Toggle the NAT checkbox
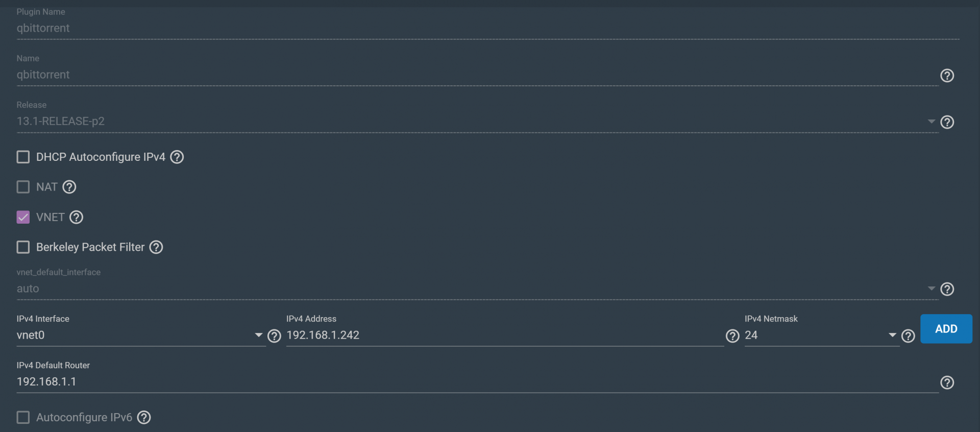The image size is (980, 432). pos(23,187)
